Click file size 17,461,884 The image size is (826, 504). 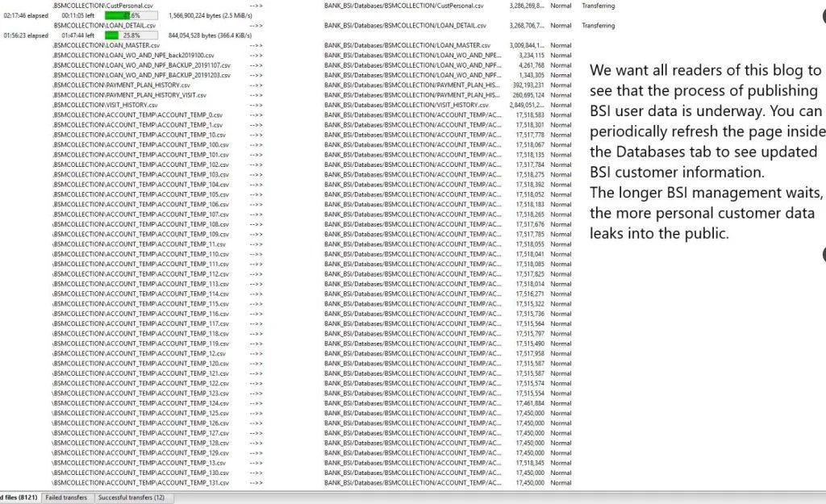tap(530, 403)
